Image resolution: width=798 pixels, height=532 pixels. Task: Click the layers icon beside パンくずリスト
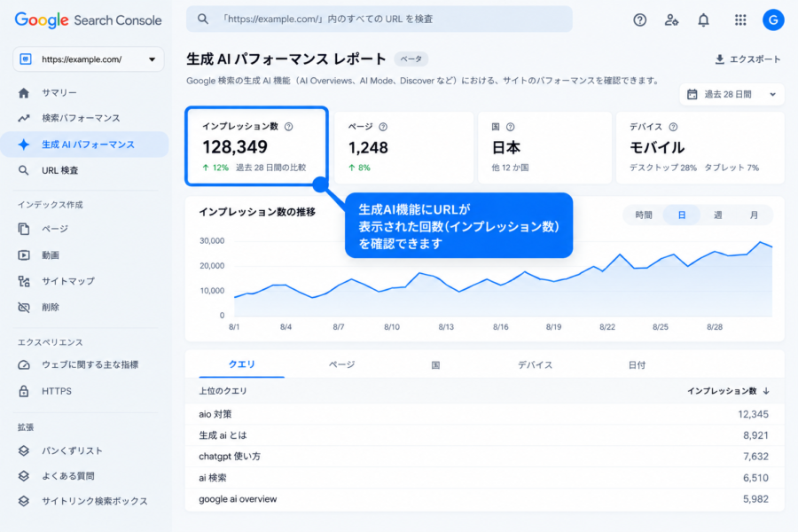click(x=23, y=450)
